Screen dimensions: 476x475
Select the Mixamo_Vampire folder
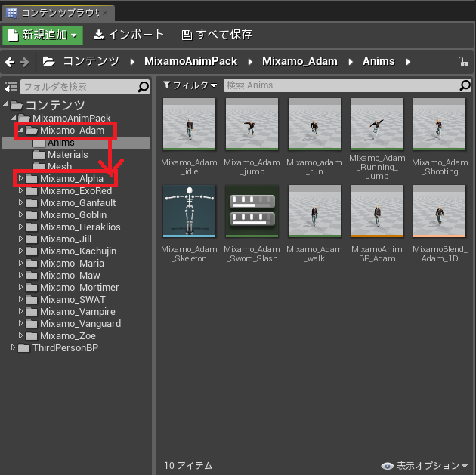[70, 312]
